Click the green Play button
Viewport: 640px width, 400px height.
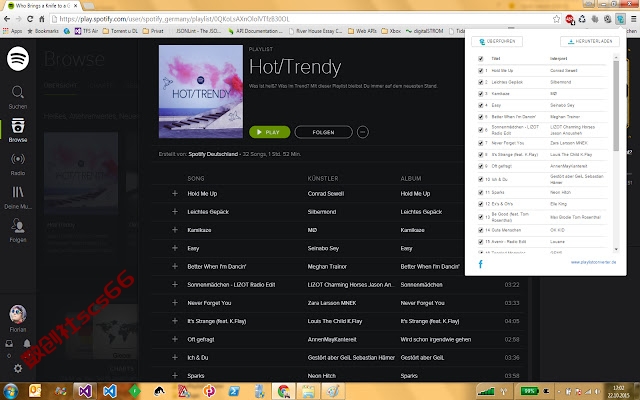click(x=269, y=132)
